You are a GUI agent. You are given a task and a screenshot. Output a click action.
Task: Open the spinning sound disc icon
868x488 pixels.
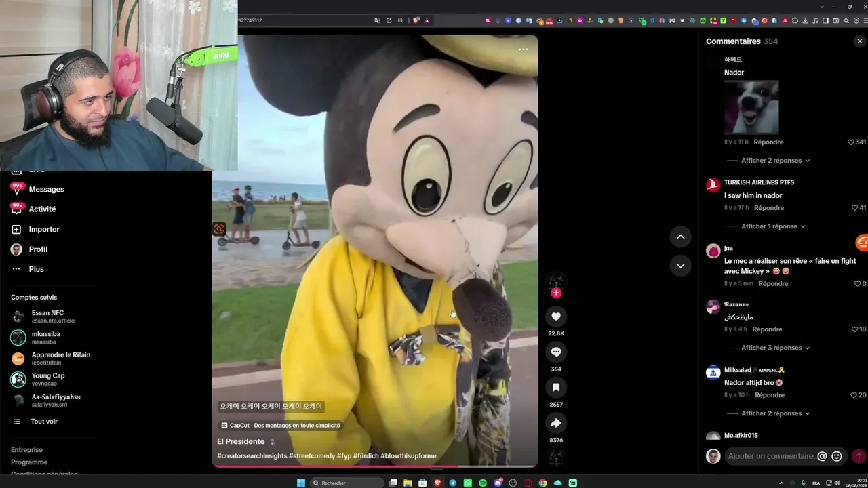pos(556,458)
